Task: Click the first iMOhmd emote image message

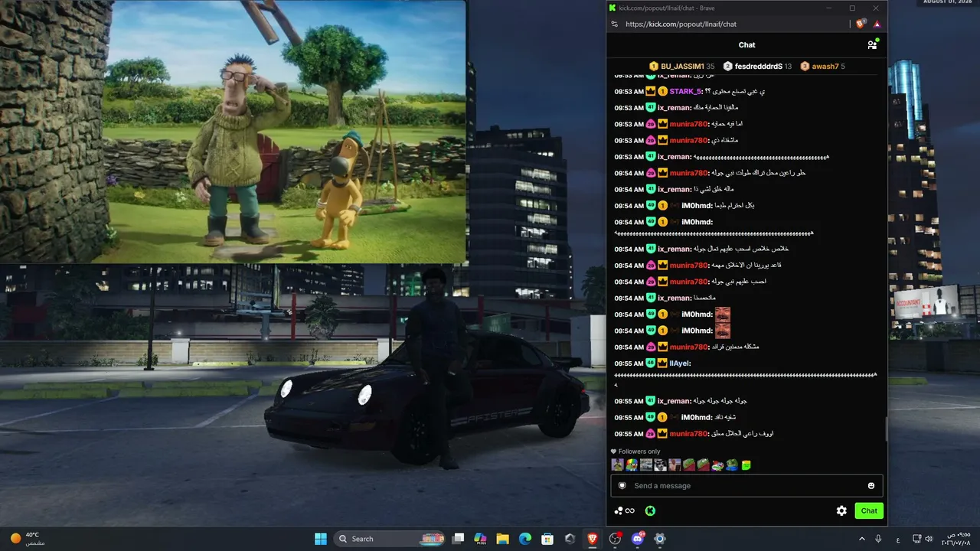Action: (x=722, y=315)
